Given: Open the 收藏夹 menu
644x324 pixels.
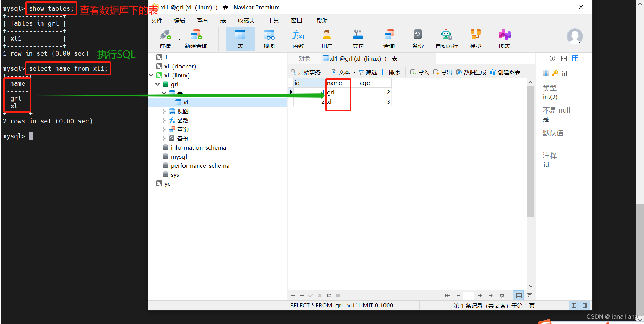Looking at the screenshot, I should click(x=246, y=20).
